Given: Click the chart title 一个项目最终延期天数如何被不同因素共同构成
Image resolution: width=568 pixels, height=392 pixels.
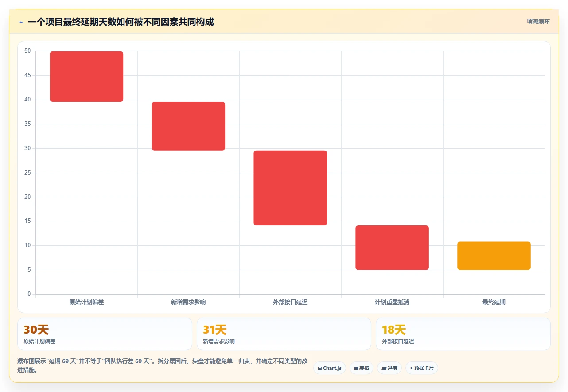Looking at the screenshot, I should tap(121, 22).
